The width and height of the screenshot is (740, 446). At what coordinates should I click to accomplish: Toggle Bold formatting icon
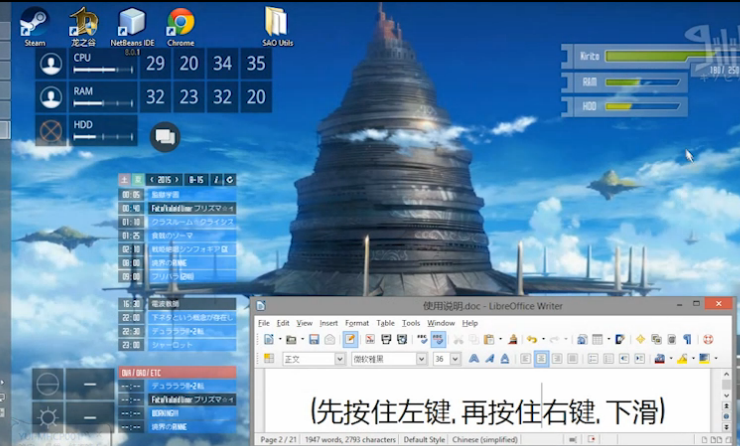[x=474, y=359]
